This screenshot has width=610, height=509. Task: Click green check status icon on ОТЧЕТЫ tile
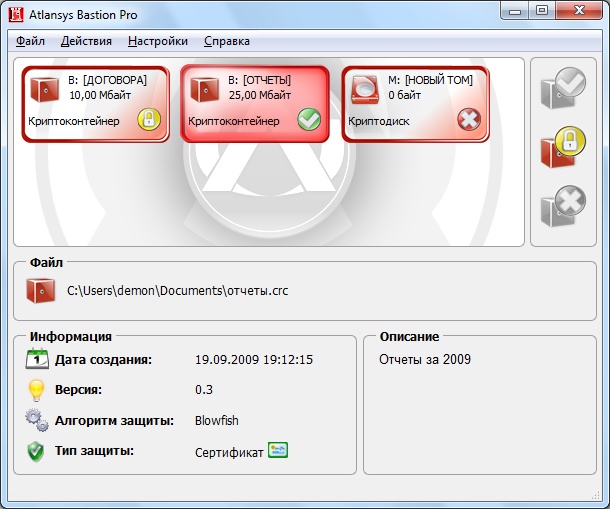click(x=309, y=120)
